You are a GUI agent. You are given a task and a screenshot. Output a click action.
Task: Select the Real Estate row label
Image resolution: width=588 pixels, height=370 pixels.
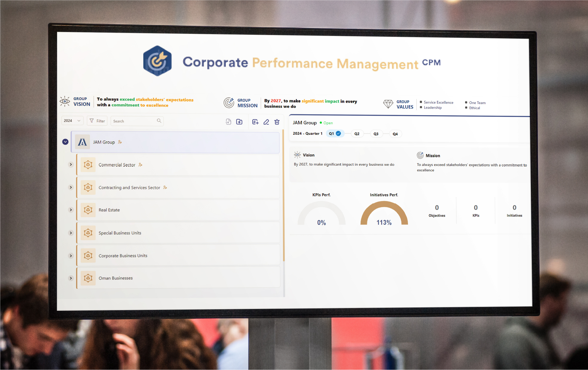coord(109,210)
